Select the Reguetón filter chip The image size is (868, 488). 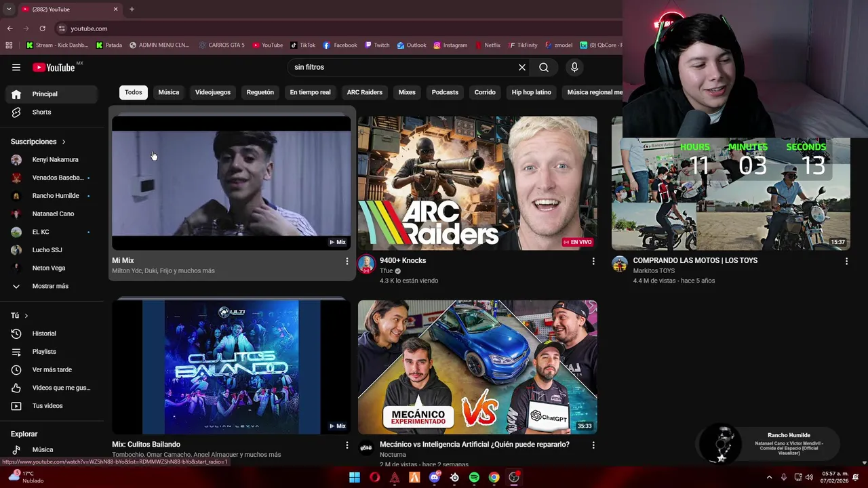point(260,92)
